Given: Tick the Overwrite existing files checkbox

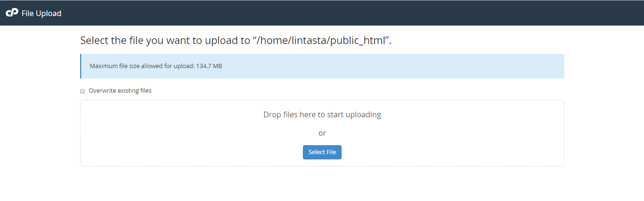Looking at the screenshot, I should 83,91.
